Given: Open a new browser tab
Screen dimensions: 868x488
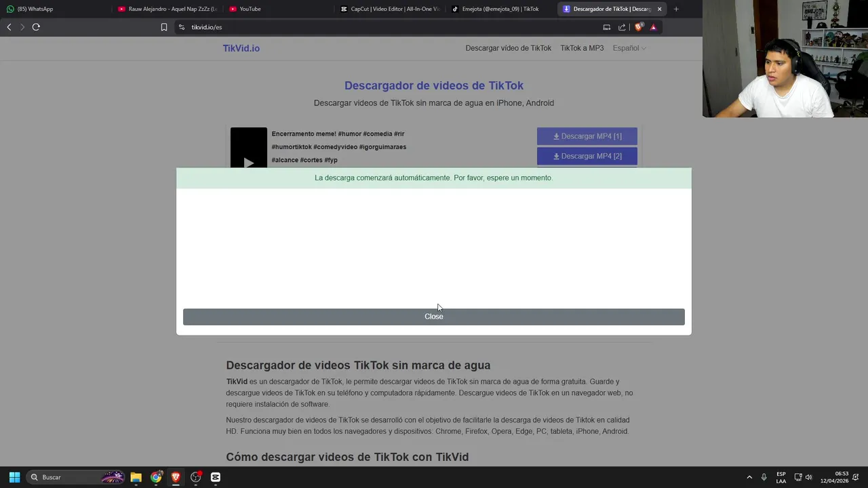Looking at the screenshot, I should (676, 9).
